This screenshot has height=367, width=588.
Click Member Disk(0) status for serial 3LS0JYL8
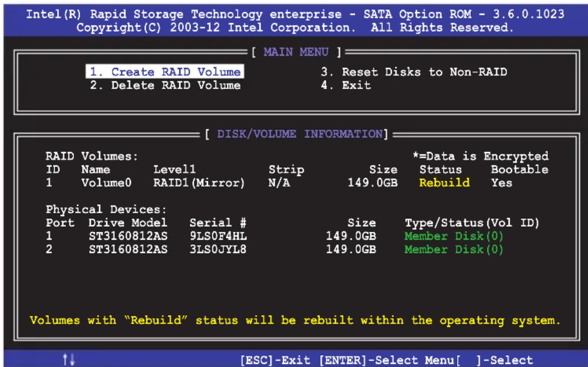[454, 249]
